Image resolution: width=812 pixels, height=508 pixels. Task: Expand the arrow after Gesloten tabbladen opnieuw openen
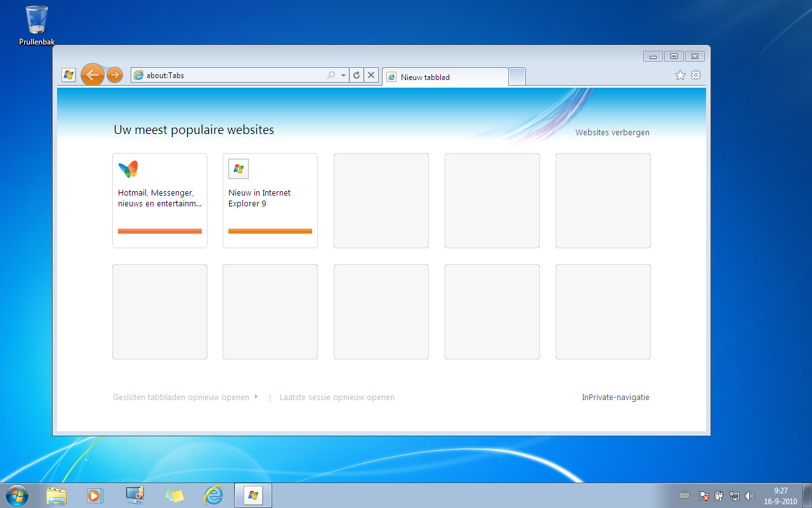tap(256, 397)
